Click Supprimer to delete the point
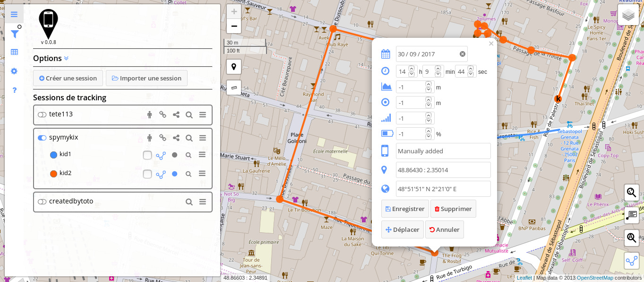The height and width of the screenshot is (282, 644). (x=453, y=209)
